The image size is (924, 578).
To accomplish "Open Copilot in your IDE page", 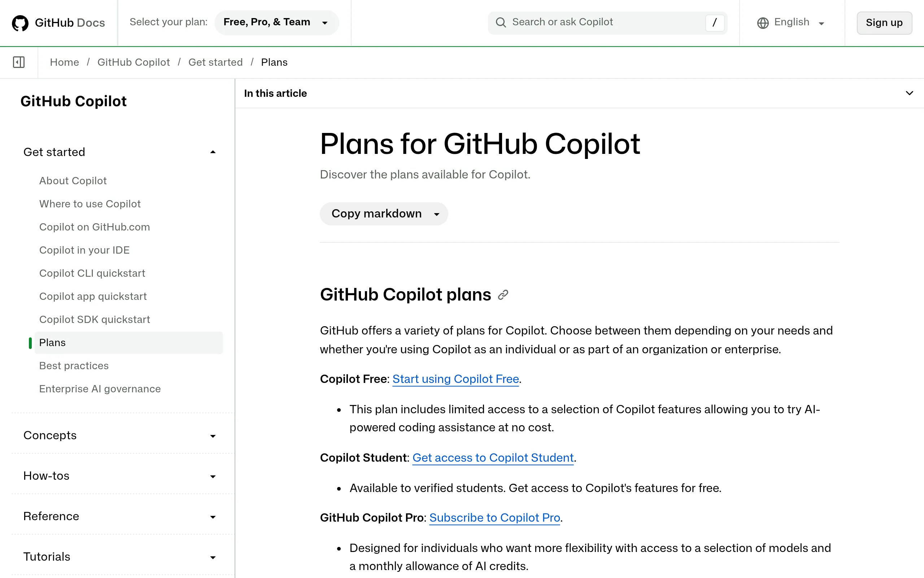I will coord(84,250).
